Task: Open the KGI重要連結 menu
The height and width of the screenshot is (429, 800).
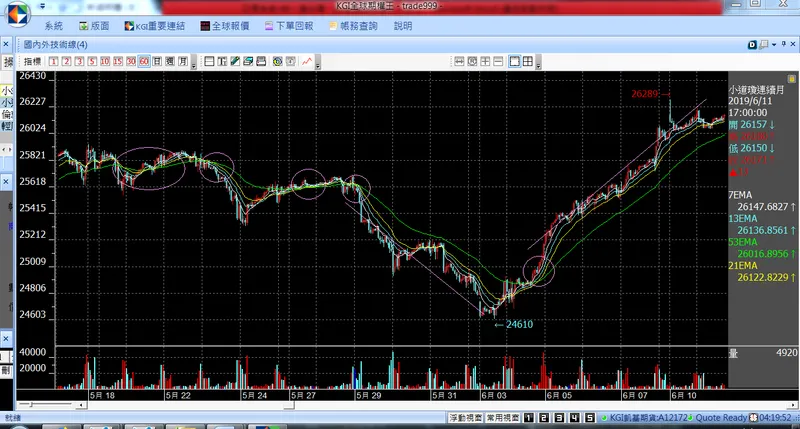Action: point(155,26)
